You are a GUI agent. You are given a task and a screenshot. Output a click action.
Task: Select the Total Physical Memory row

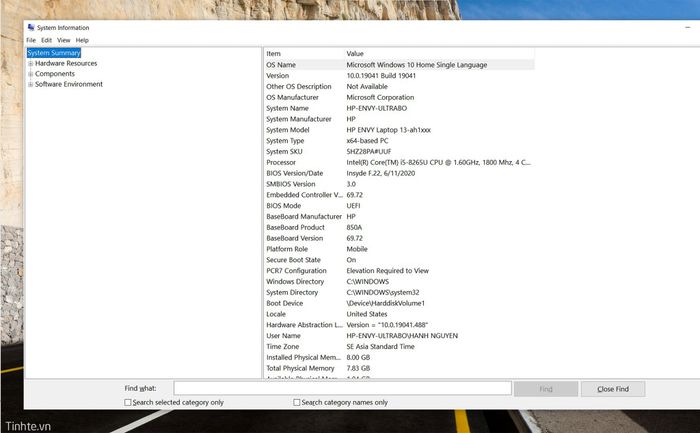[399, 368]
